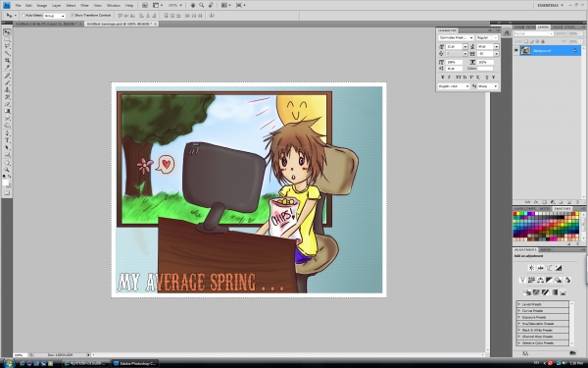Pick the red swatch in Swatches panel
The width and height of the screenshot is (588, 368).
click(x=515, y=214)
